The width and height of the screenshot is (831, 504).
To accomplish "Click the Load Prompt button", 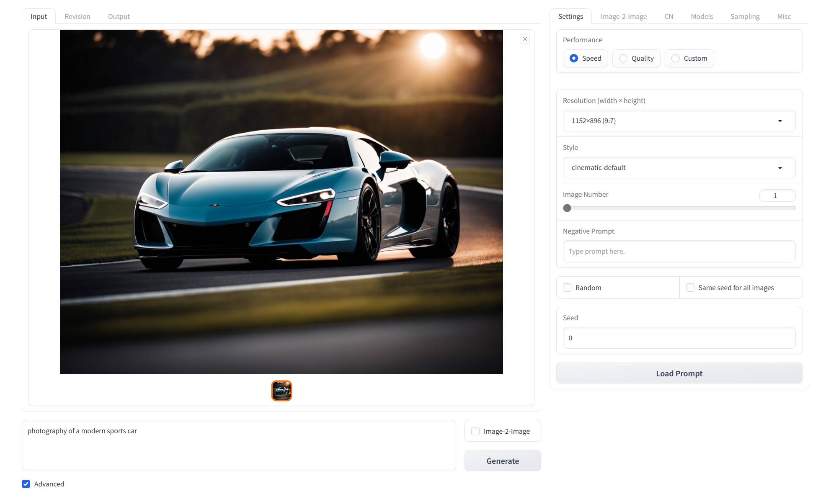I will (679, 373).
